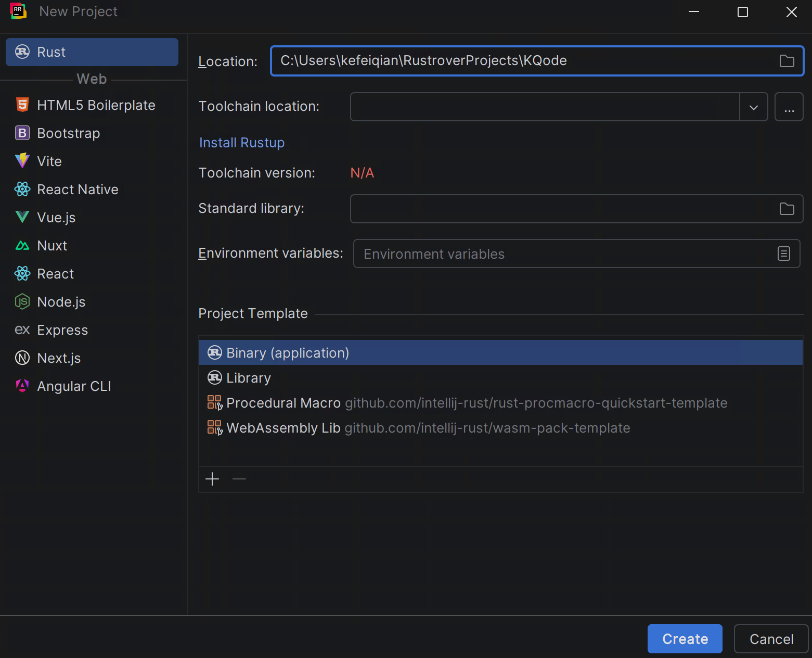Add a custom project template with plus
The image size is (812, 658).
click(212, 479)
